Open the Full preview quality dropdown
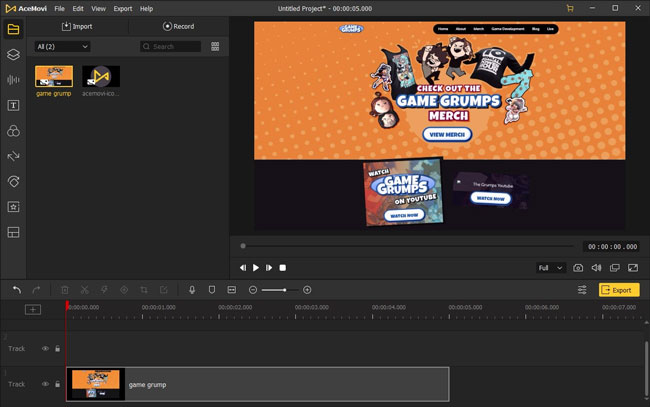Image resolution: width=650 pixels, height=407 pixels. pyautogui.click(x=551, y=268)
